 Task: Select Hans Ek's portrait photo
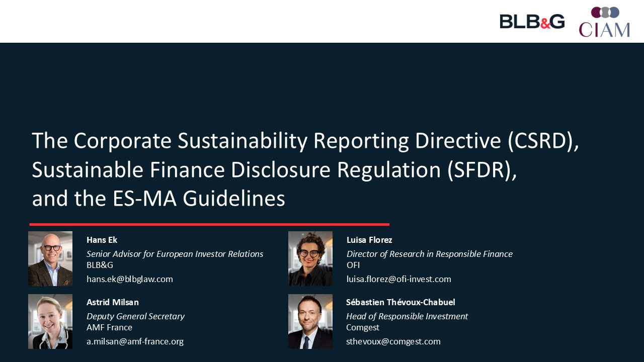[x=50, y=258]
